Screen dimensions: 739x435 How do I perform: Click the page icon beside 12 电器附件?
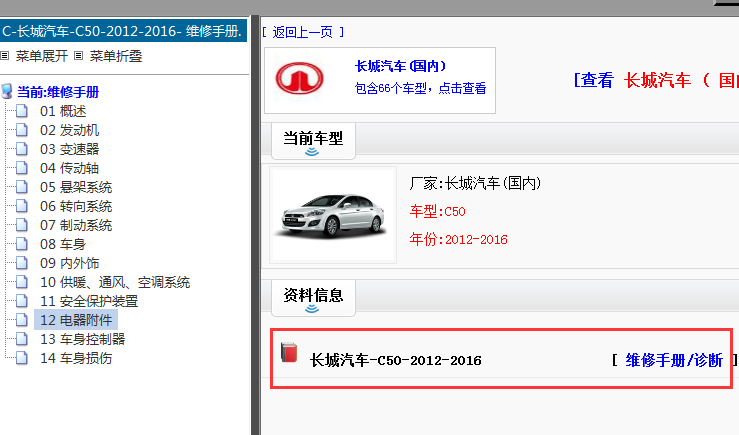click(22, 320)
